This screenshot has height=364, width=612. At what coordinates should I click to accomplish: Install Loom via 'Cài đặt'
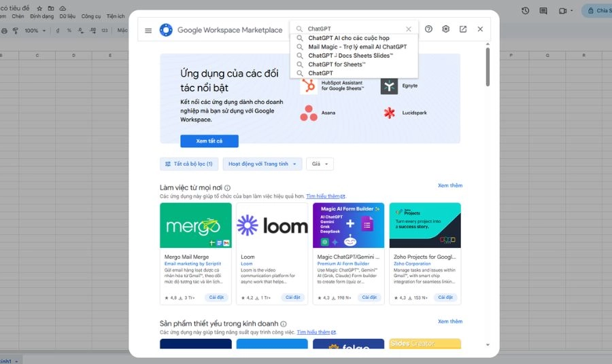coord(292,297)
